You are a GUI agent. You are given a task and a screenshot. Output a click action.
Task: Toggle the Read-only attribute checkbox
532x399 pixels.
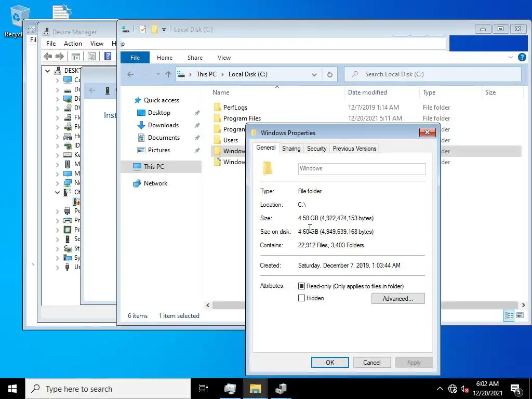point(301,286)
